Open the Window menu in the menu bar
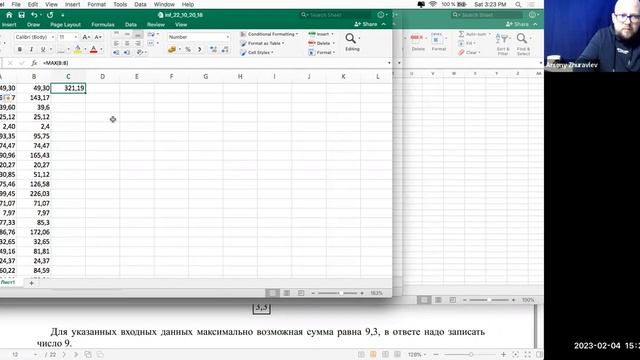Image resolution: width=640 pixels, height=360 pixels. pos(164,4)
